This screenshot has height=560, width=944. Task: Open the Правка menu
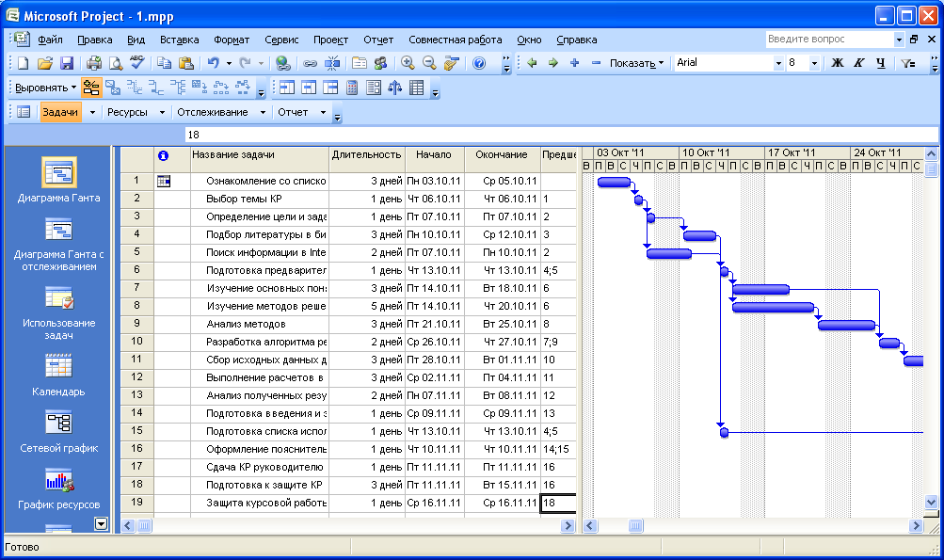click(94, 40)
